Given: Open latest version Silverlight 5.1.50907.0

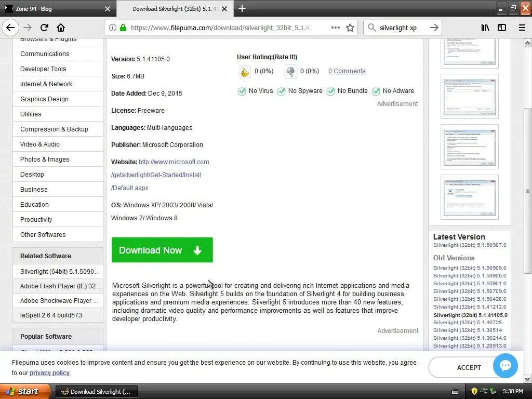Looking at the screenshot, I should pos(470,245).
